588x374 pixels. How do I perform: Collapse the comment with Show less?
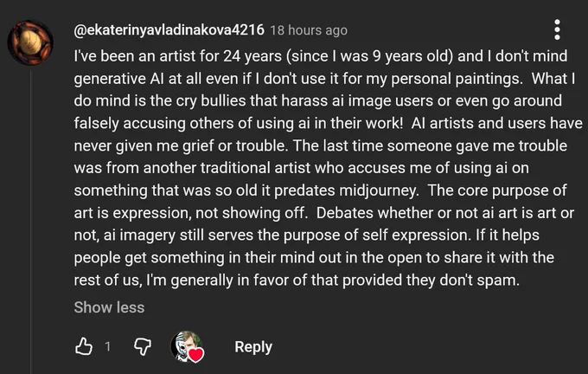click(109, 307)
